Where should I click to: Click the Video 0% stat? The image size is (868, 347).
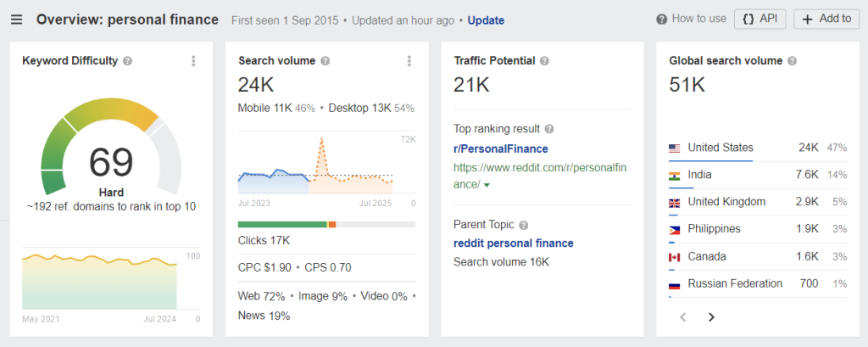pos(384,297)
